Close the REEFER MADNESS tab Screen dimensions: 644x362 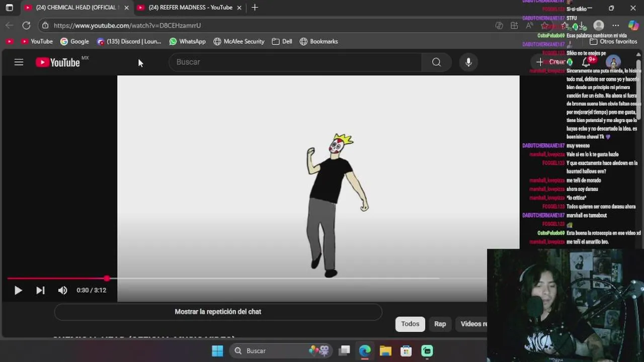(x=239, y=8)
